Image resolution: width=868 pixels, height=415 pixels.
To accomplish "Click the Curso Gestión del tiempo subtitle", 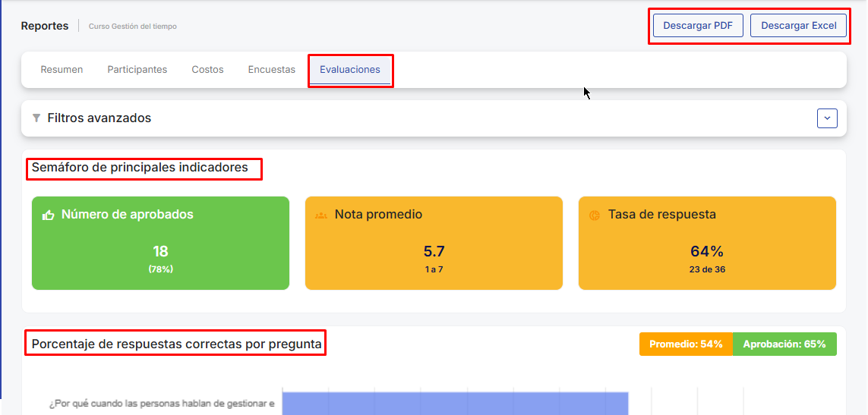I will pyautogui.click(x=132, y=27).
